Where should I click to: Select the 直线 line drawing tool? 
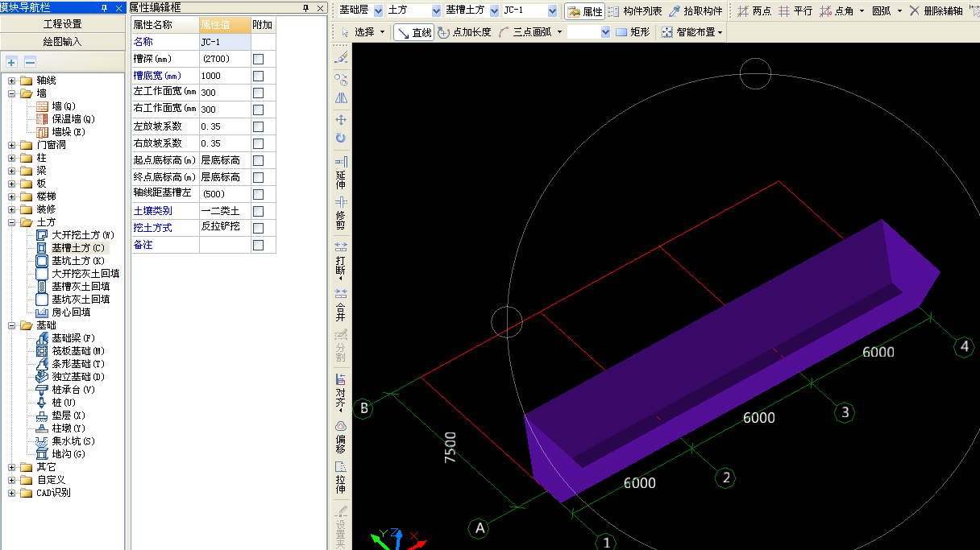[414, 32]
